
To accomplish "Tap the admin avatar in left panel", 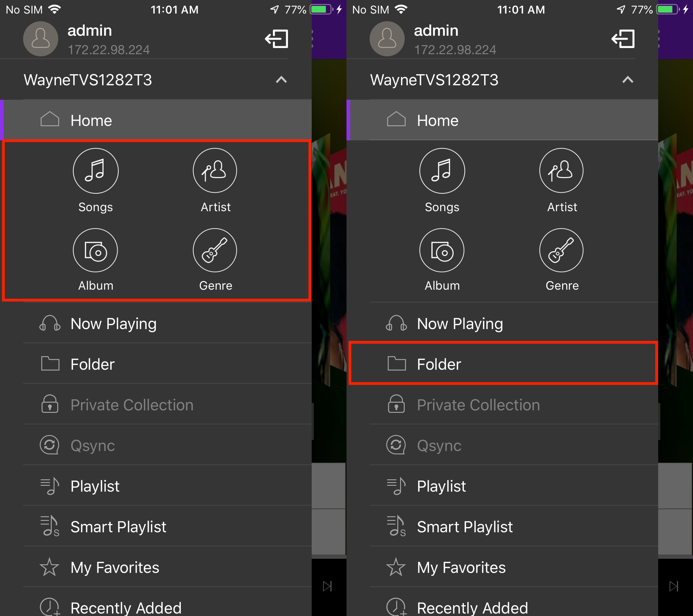I will click(41, 38).
